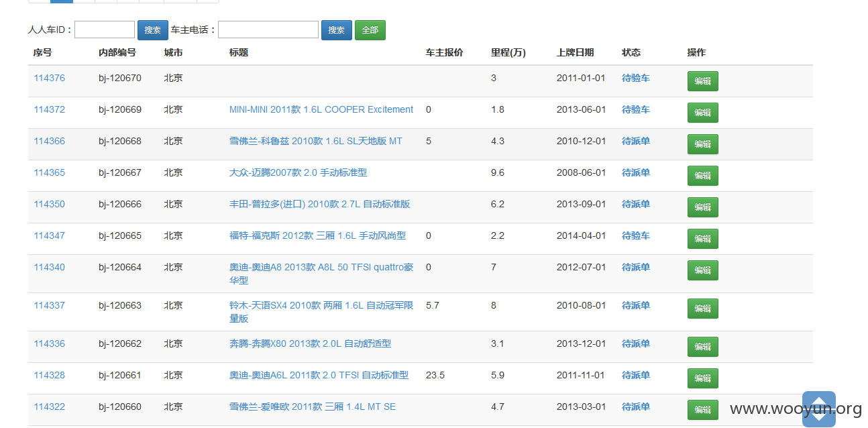Click 待派单 status in row 114322
This screenshot has width=868, height=428.
click(x=636, y=407)
